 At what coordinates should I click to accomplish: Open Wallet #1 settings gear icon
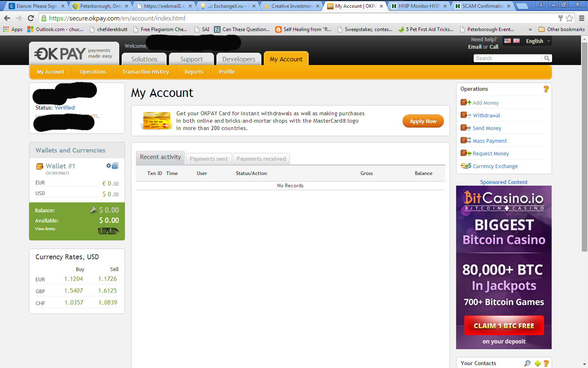(109, 166)
